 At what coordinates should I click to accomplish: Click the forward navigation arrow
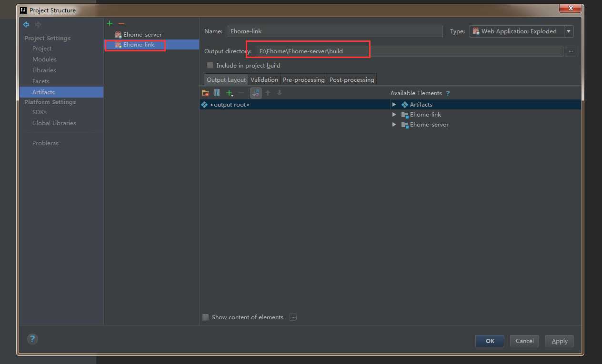coord(38,24)
